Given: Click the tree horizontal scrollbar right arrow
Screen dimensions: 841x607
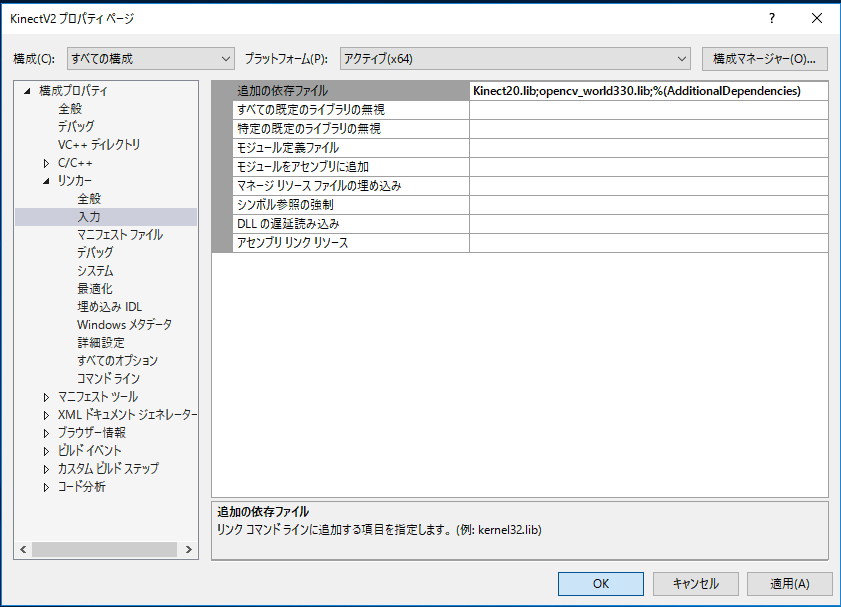Looking at the screenshot, I should click(x=190, y=550).
